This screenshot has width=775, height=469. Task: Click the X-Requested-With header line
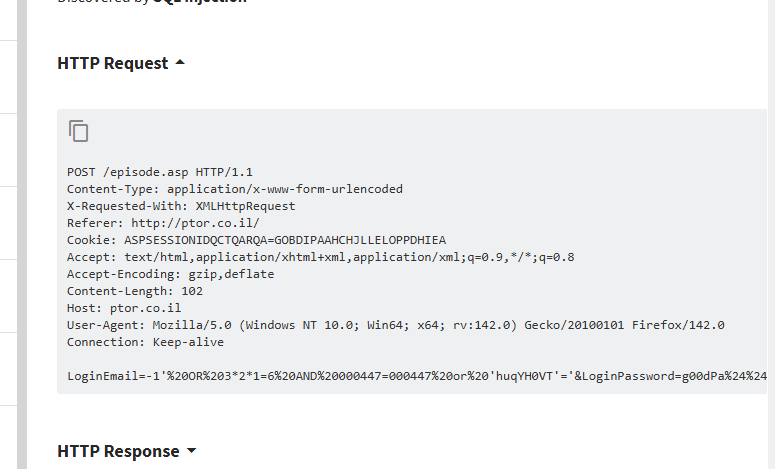[x=181, y=206]
